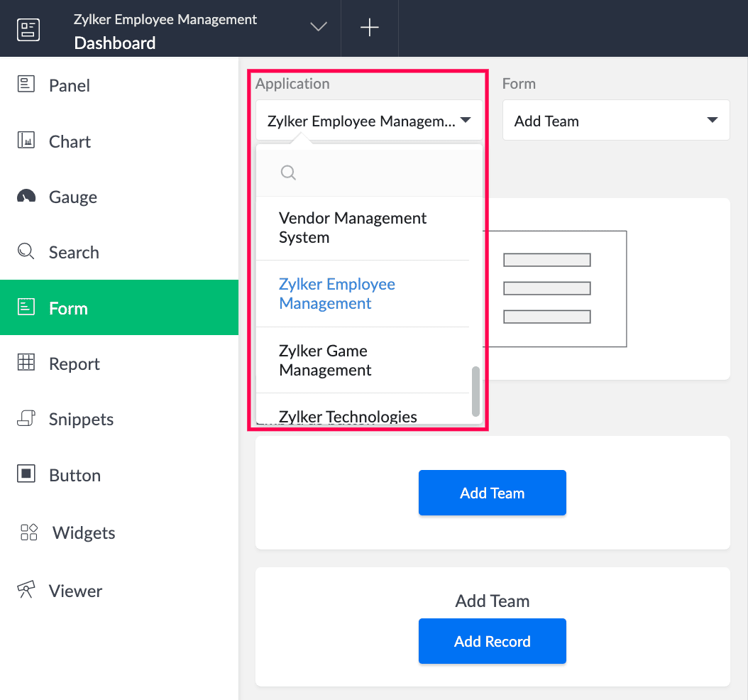
Task: Open the Widgets icon
Action: [x=29, y=532]
